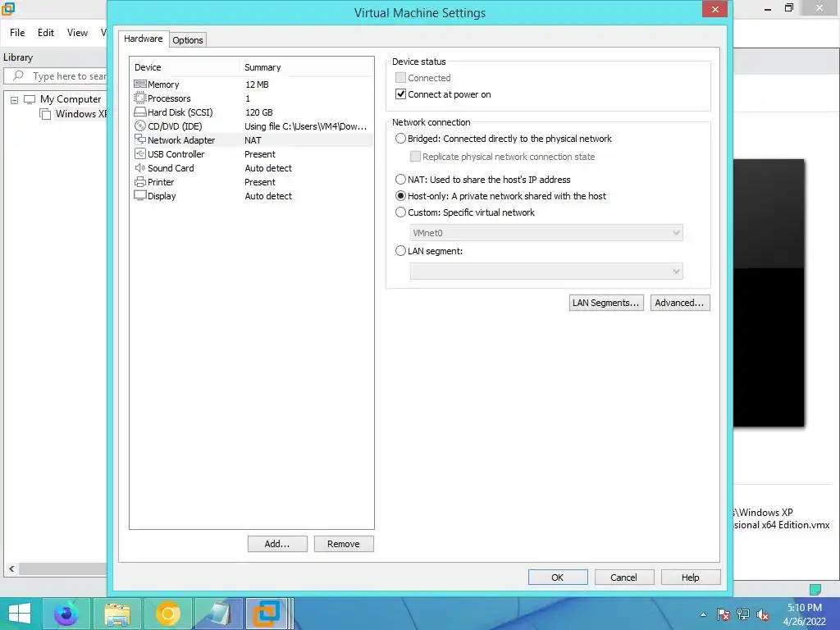Click the Help button

pos(691,577)
